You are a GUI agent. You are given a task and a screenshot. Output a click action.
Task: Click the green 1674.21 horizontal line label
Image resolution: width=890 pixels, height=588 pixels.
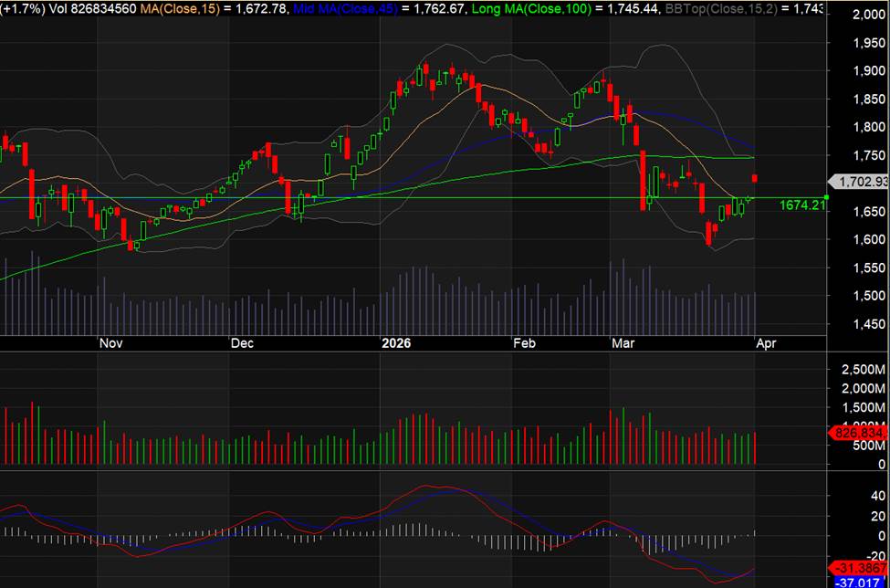(802, 205)
